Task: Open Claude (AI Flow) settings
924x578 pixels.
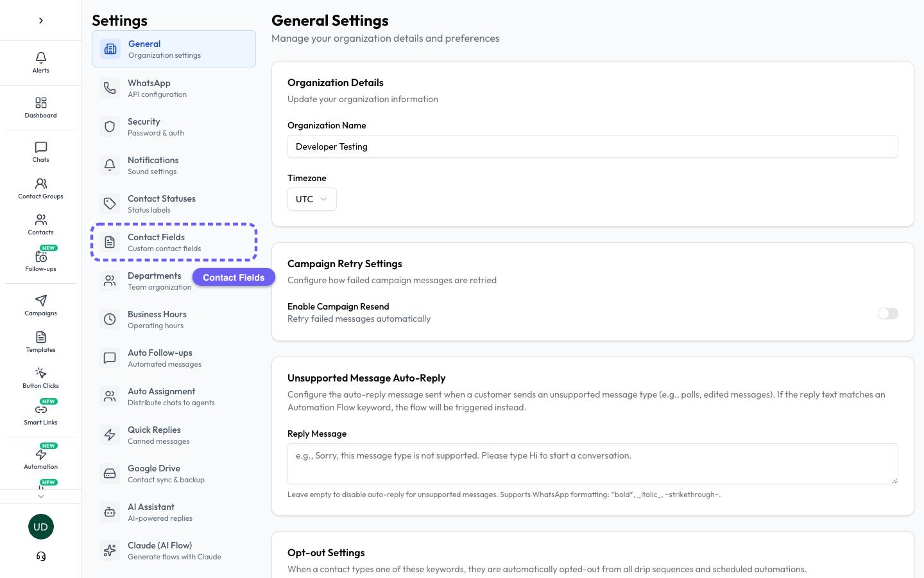Action: [x=174, y=550]
